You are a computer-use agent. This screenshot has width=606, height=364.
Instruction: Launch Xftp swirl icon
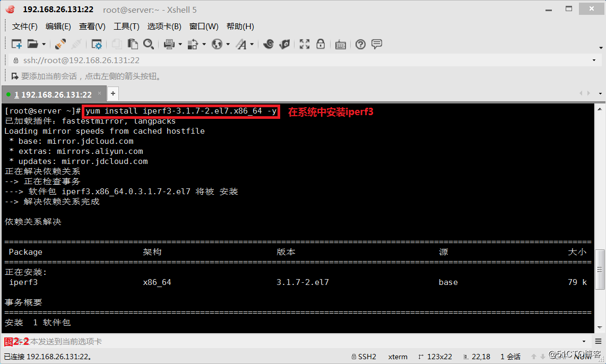coord(268,44)
